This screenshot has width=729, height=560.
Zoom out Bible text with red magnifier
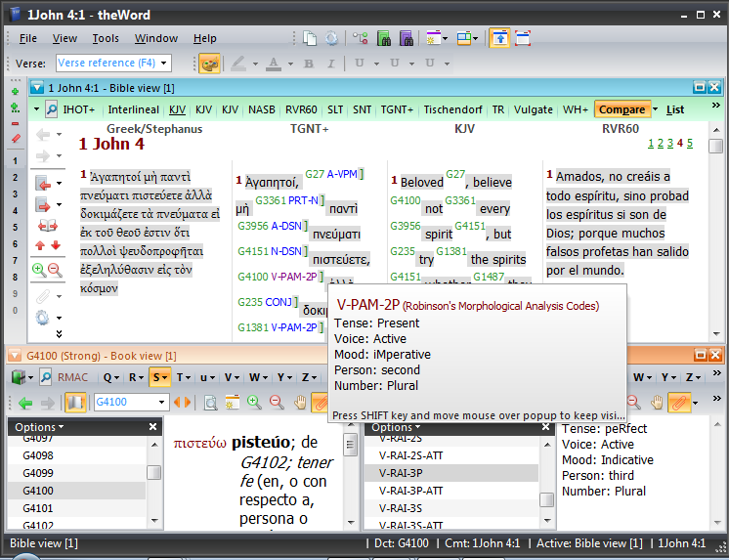pos(55,270)
